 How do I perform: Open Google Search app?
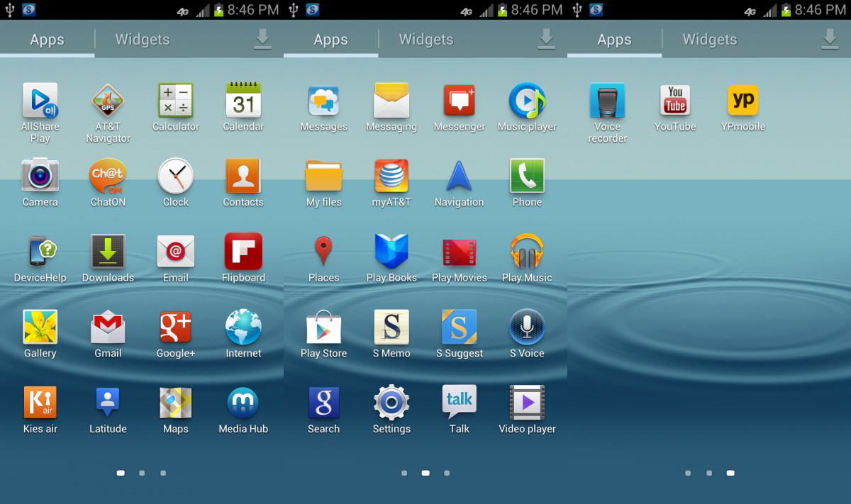[x=324, y=403]
